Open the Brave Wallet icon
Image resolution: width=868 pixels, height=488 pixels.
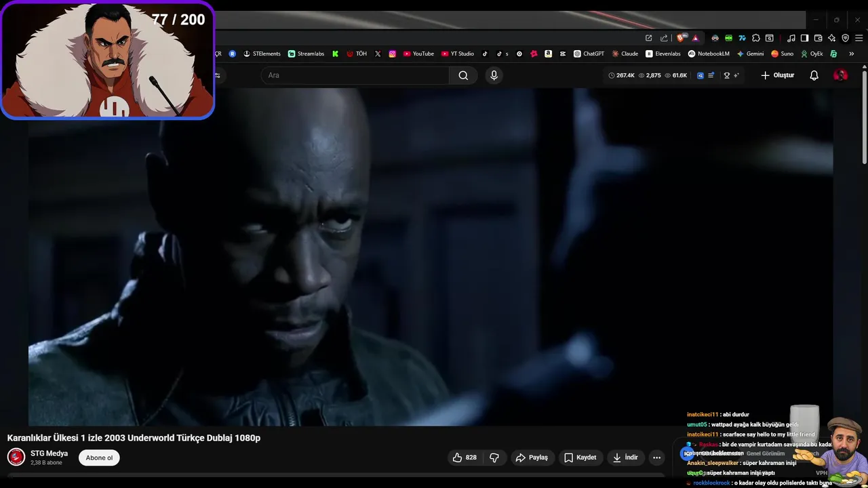pos(818,38)
